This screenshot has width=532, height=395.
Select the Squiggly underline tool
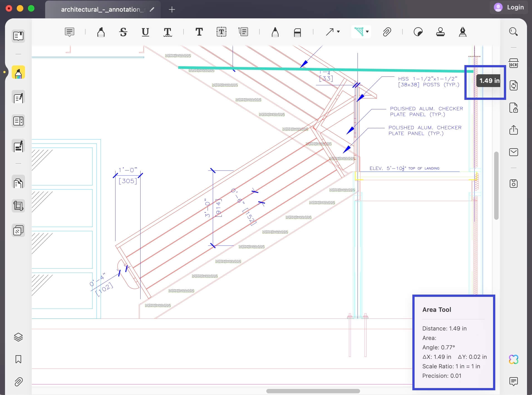click(167, 32)
